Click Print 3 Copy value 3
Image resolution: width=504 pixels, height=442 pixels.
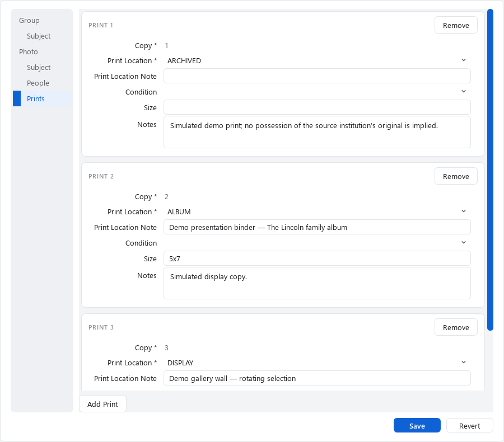pos(166,347)
